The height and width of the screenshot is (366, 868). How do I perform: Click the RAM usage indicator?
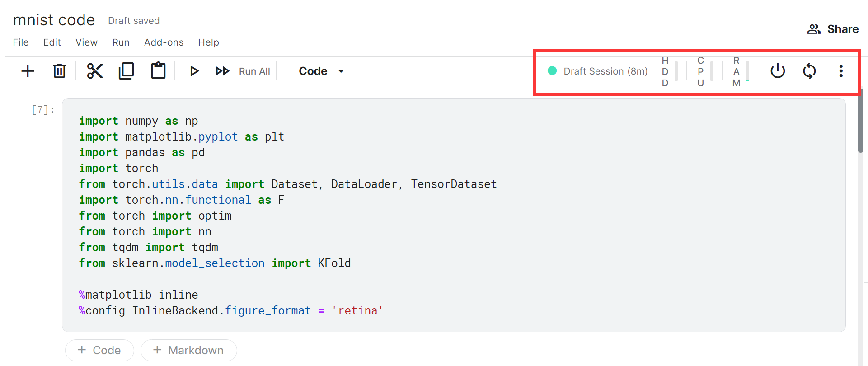coord(741,71)
